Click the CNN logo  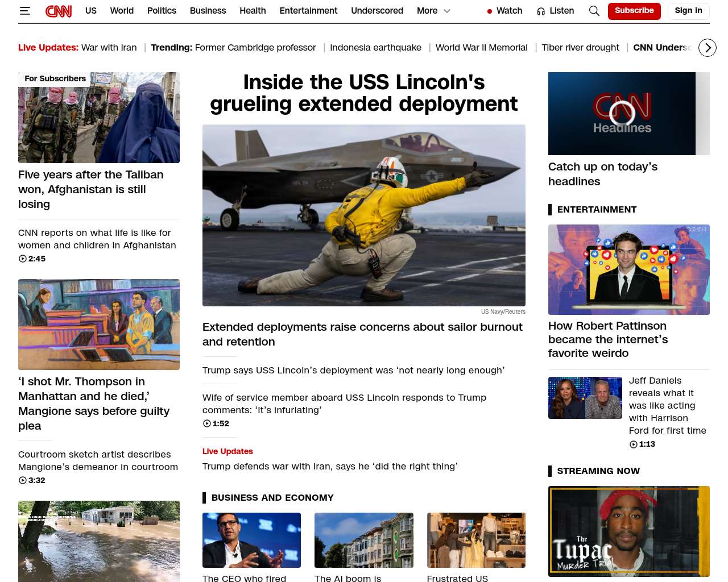[x=59, y=11]
